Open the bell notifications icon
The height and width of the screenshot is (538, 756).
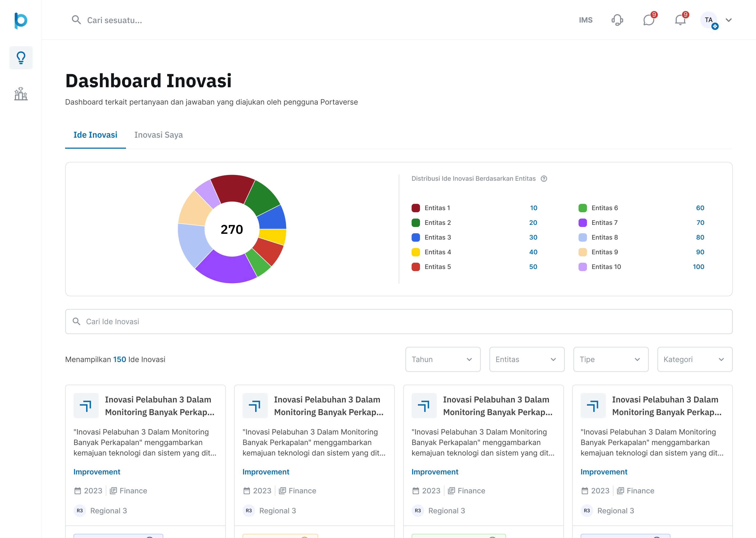pos(680,20)
